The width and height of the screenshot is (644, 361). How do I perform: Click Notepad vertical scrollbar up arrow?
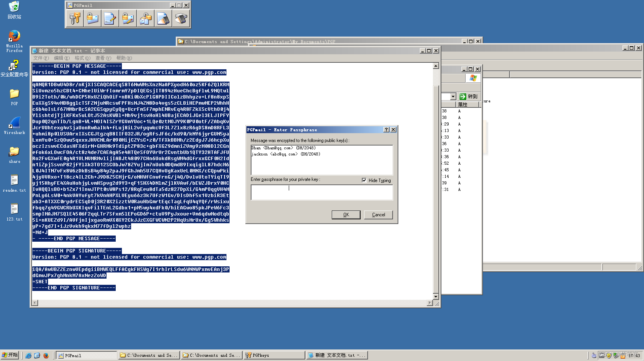point(436,66)
